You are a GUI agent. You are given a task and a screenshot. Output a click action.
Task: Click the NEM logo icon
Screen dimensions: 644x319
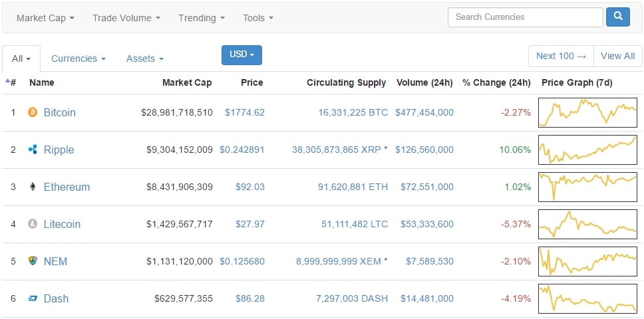point(33,261)
